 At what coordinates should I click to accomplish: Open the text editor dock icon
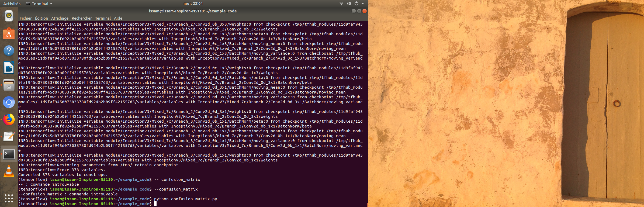pos(9,137)
